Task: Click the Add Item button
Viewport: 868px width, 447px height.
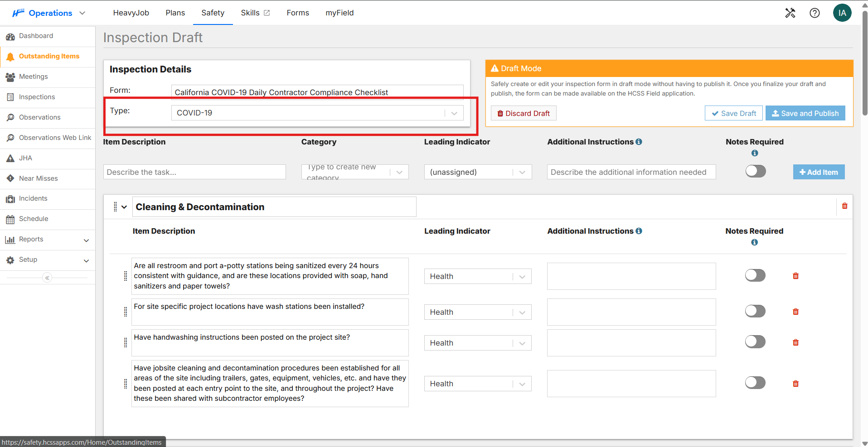Action: tap(819, 172)
